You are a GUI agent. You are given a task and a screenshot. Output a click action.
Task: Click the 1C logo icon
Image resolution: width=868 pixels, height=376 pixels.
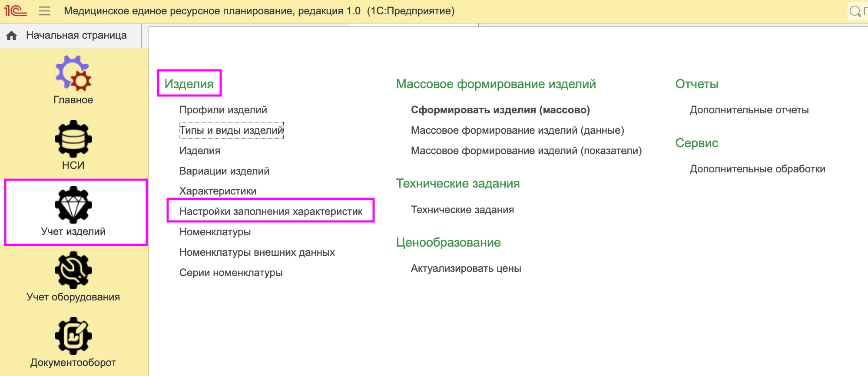[x=16, y=10]
